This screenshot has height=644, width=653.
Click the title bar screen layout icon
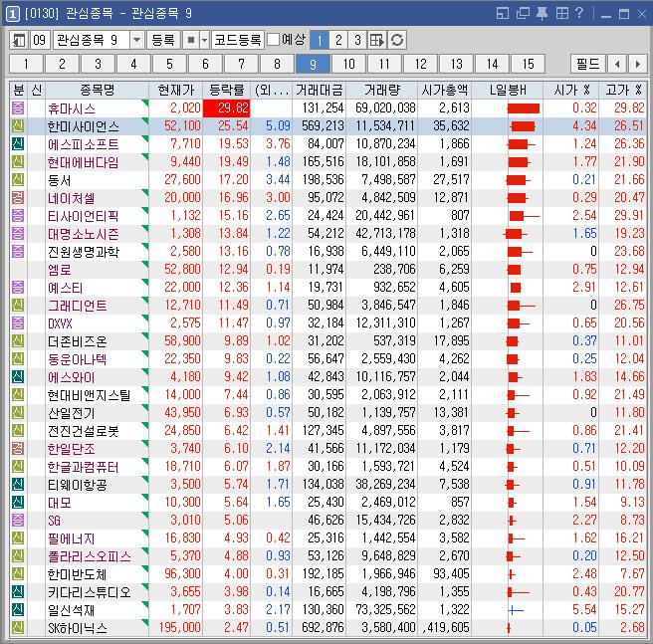(x=503, y=14)
